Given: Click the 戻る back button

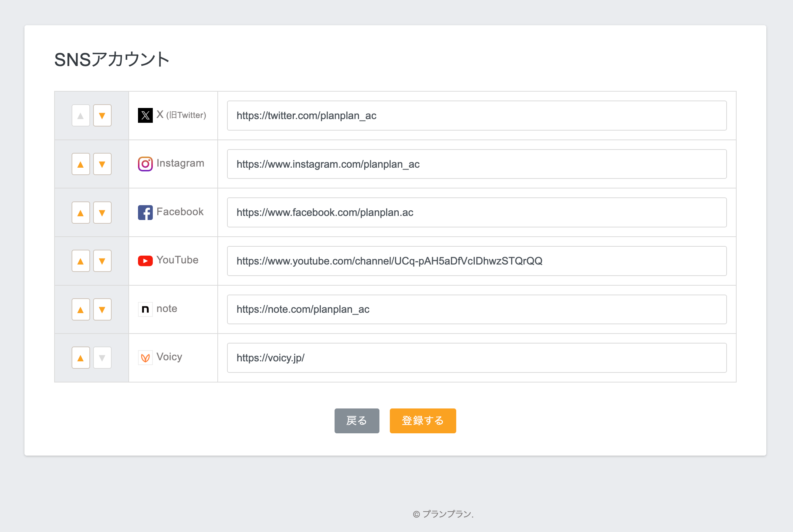Looking at the screenshot, I should (356, 421).
